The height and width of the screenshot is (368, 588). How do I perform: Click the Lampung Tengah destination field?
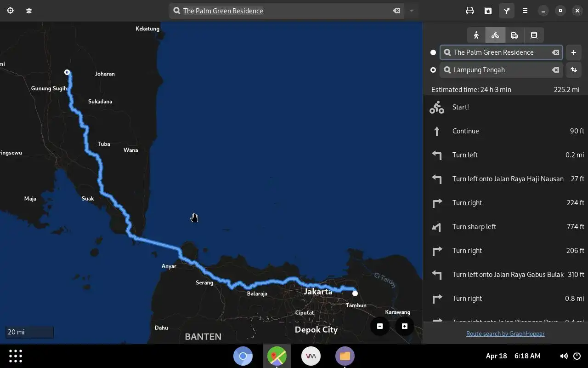pos(501,70)
